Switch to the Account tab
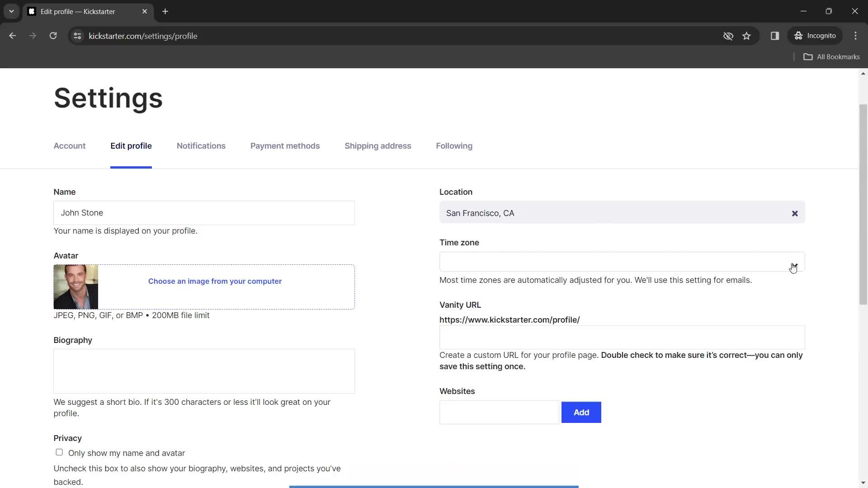868x488 pixels. pyautogui.click(x=70, y=146)
